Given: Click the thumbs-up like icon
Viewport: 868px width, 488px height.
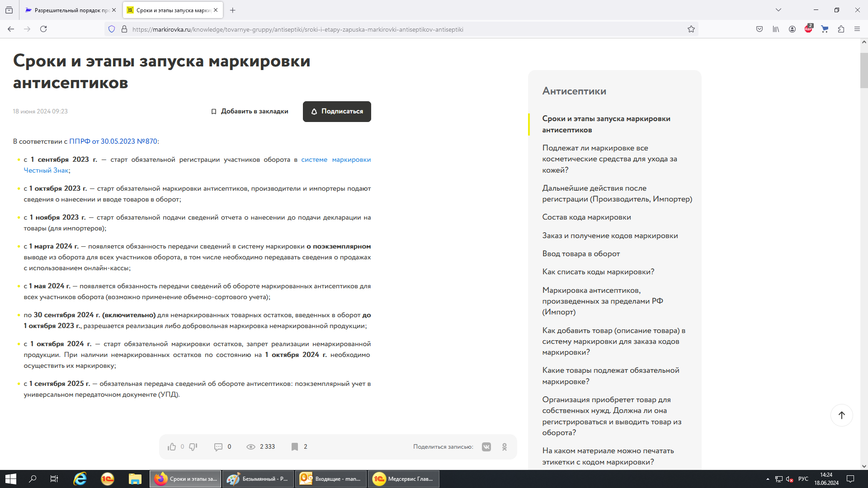Looking at the screenshot, I should (x=171, y=447).
